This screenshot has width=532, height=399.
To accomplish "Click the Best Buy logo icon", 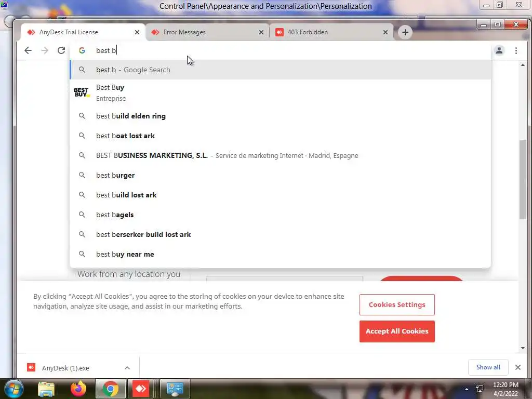I will tap(82, 92).
